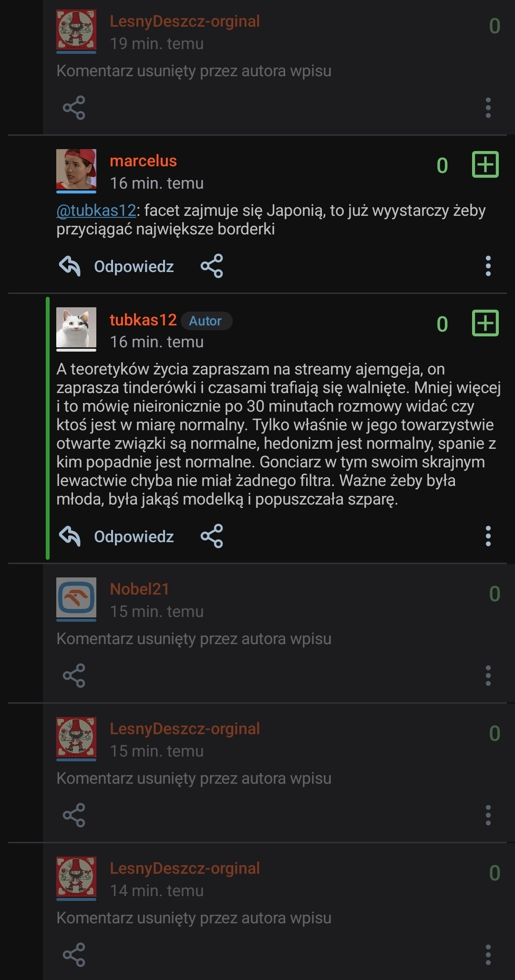Viewport: 515px width, 980px height.
Task: View tubkas12's cat avatar
Action: coord(76,327)
